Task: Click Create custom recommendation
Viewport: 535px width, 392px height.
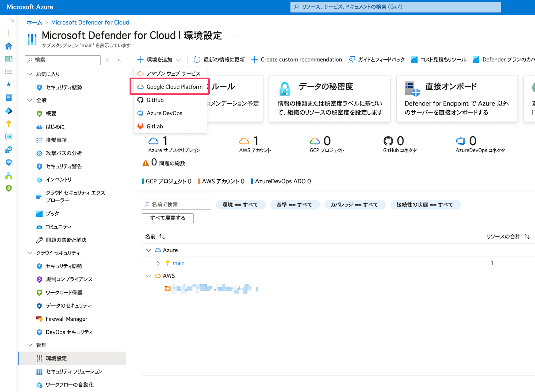Action: [x=297, y=60]
